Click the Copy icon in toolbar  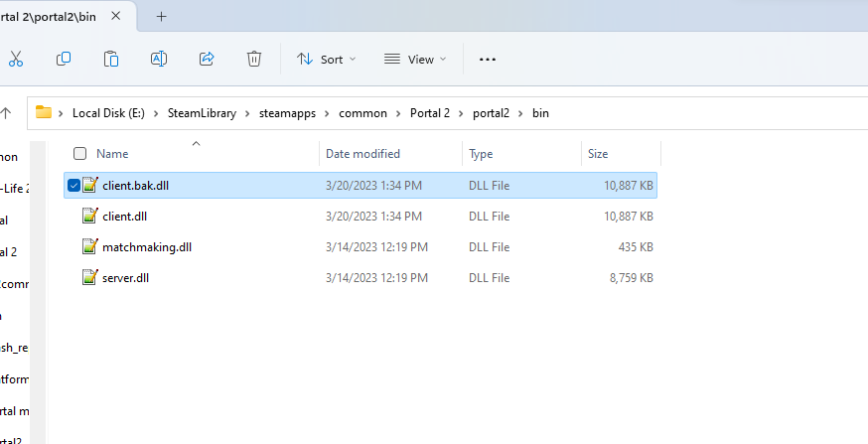(64, 59)
